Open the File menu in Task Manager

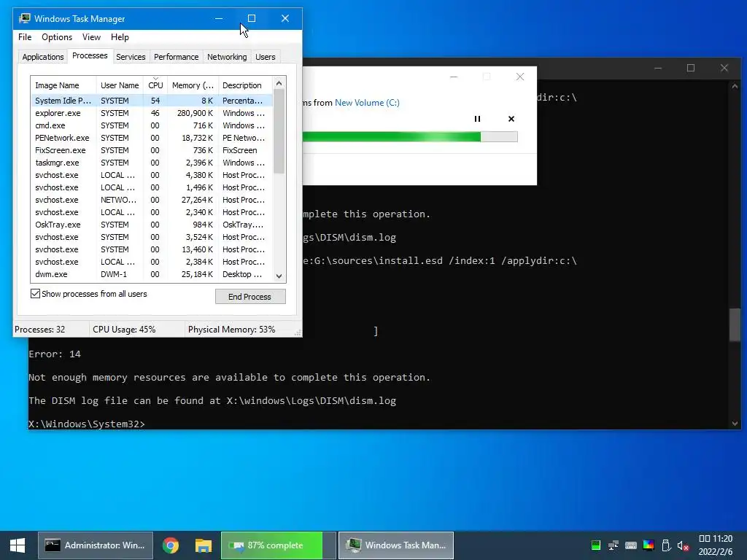pyautogui.click(x=25, y=37)
